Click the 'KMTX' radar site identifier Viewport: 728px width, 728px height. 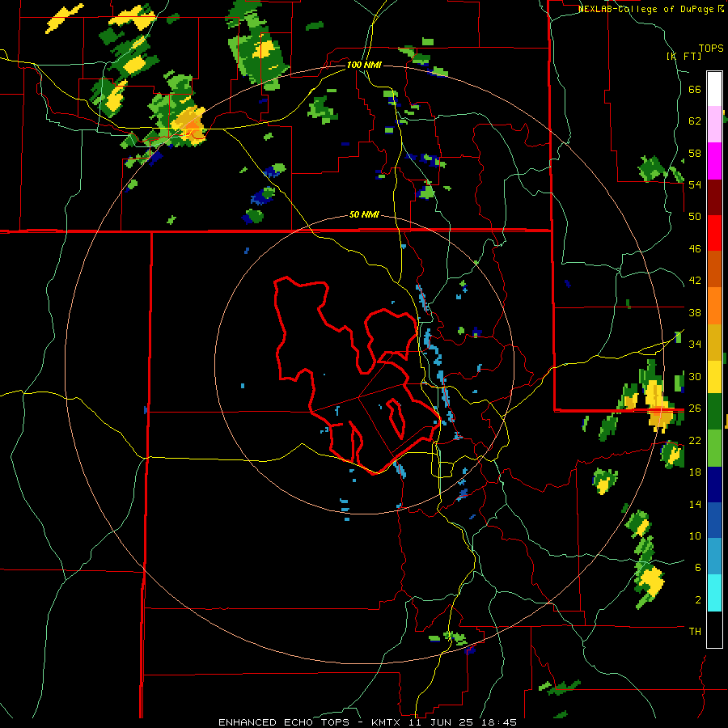click(x=385, y=722)
